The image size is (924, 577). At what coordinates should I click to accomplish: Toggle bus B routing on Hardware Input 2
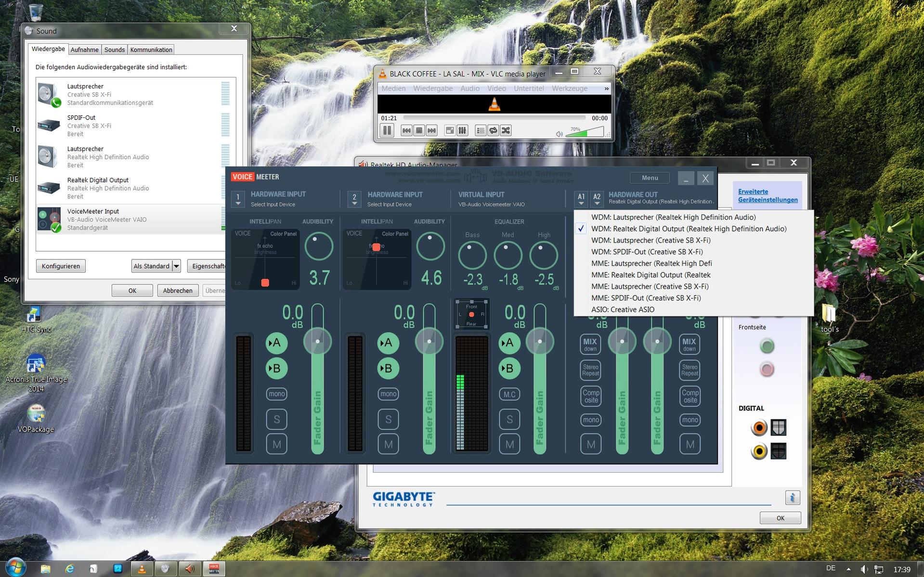(x=388, y=369)
